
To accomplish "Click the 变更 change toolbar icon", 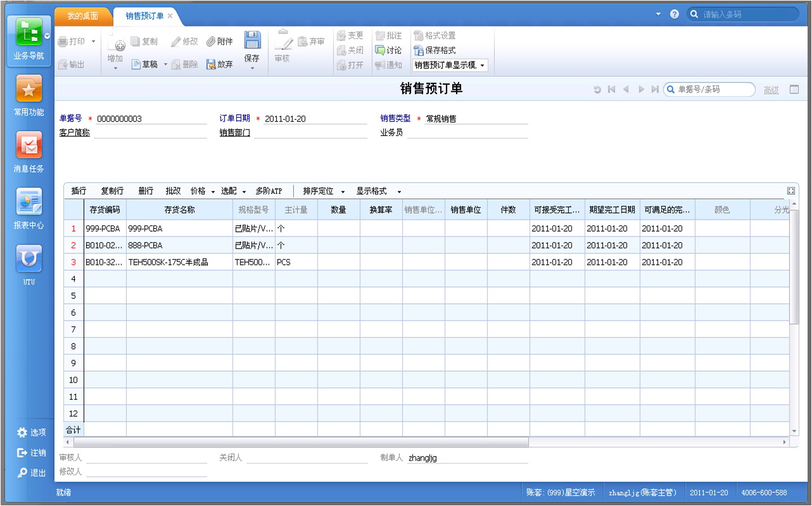I will click(342, 36).
